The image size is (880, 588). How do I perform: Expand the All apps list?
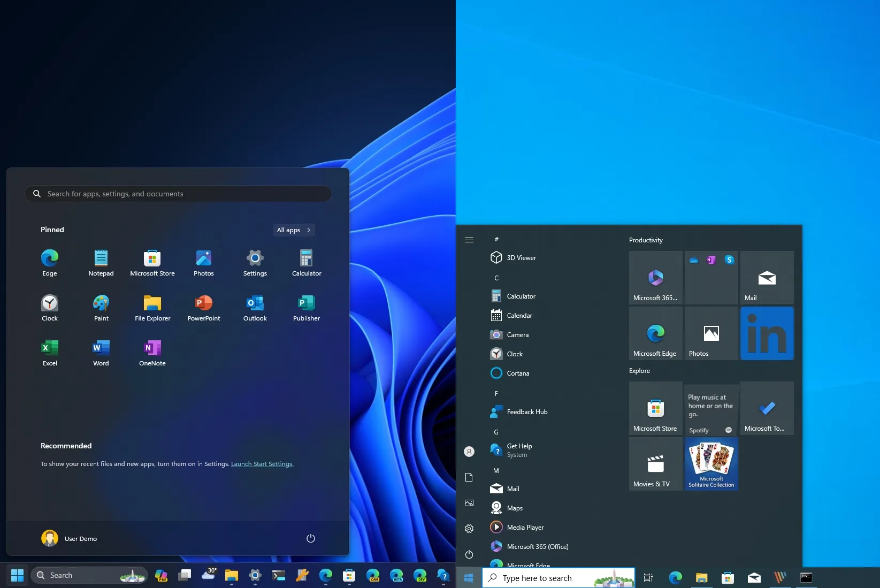[294, 230]
